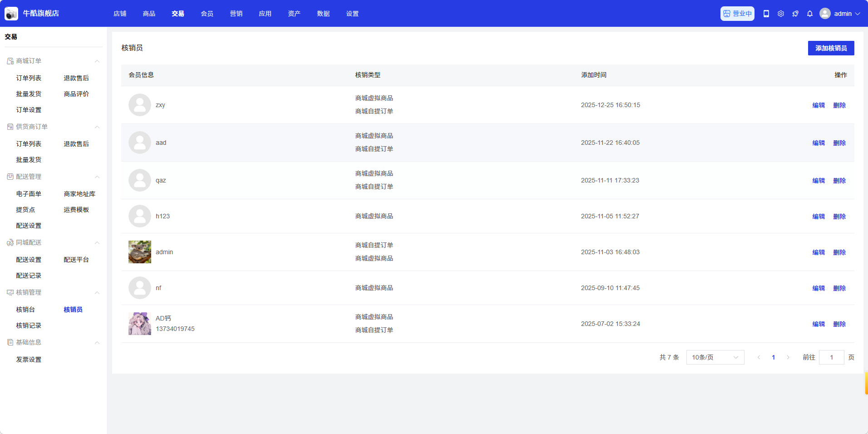Click the 牛酷旗舰店 store logo

[x=11, y=14]
